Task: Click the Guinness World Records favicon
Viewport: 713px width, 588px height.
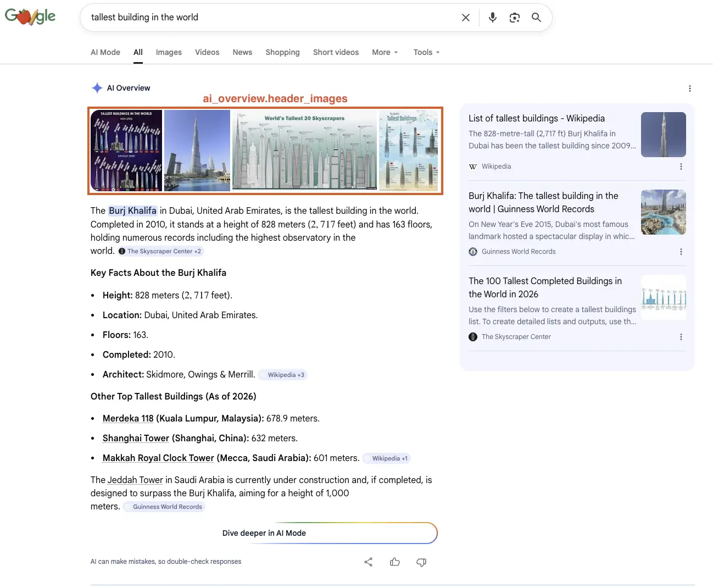Action: click(x=473, y=252)
